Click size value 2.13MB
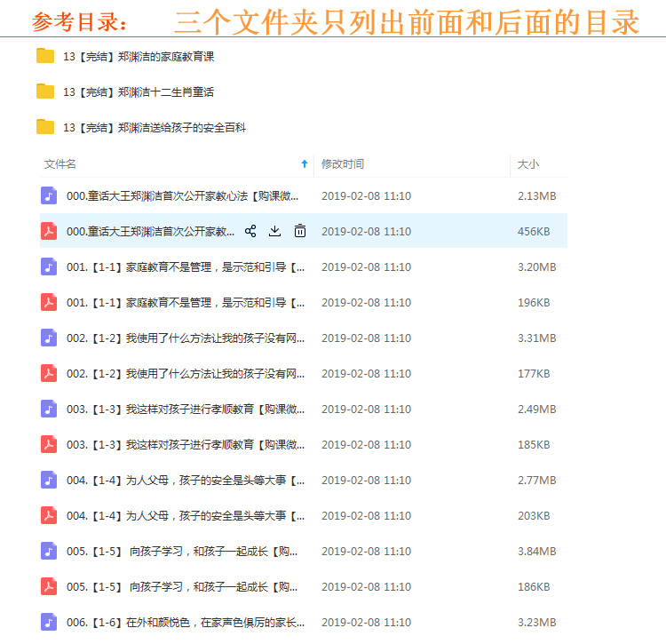 [x=536, y=195]
